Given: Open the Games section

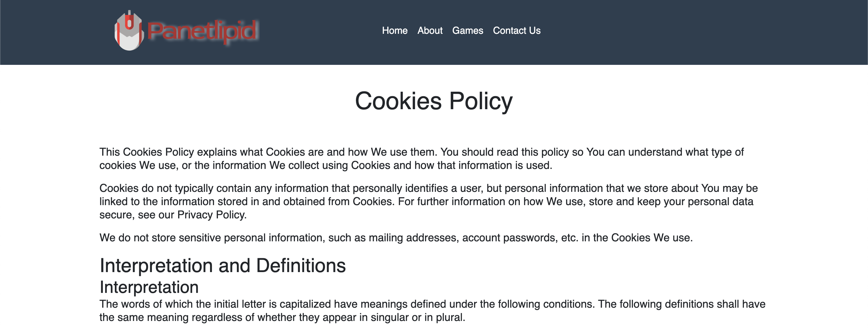Looking at the screenshot, I should (x=467, y=31).
